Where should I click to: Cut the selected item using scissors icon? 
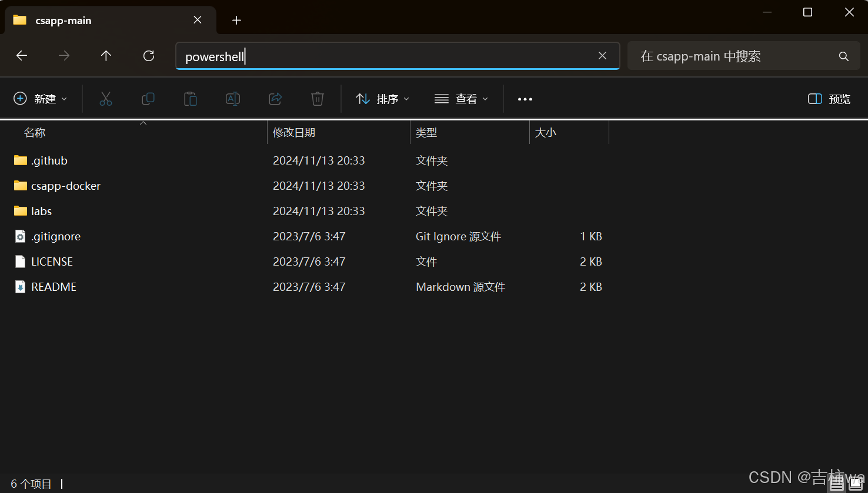click(x=106, y=99)
